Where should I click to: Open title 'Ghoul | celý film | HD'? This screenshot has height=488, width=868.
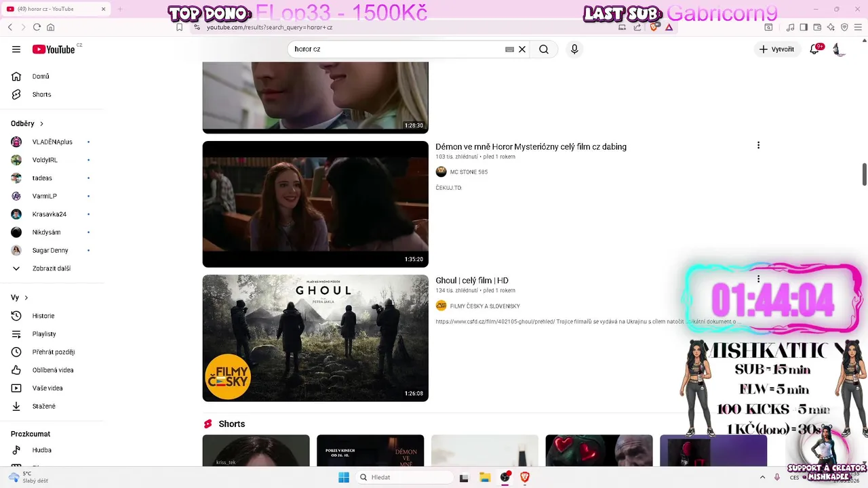click(472, 281)
